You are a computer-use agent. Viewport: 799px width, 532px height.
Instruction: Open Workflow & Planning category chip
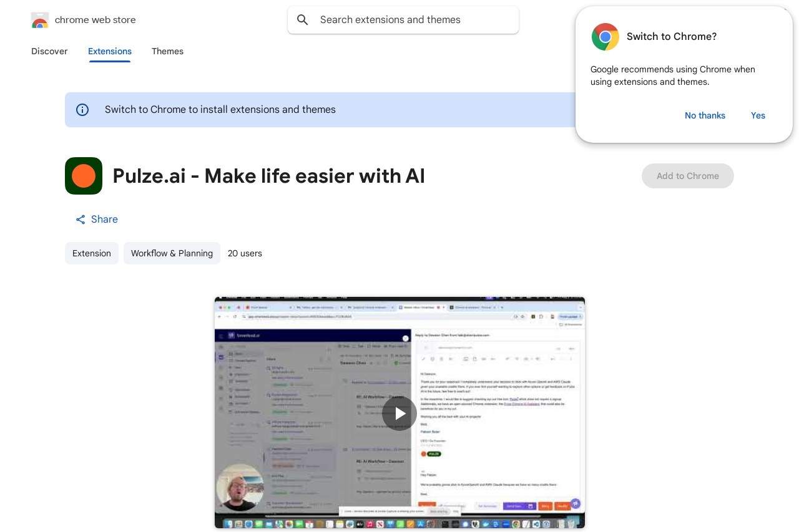point(172,253)
